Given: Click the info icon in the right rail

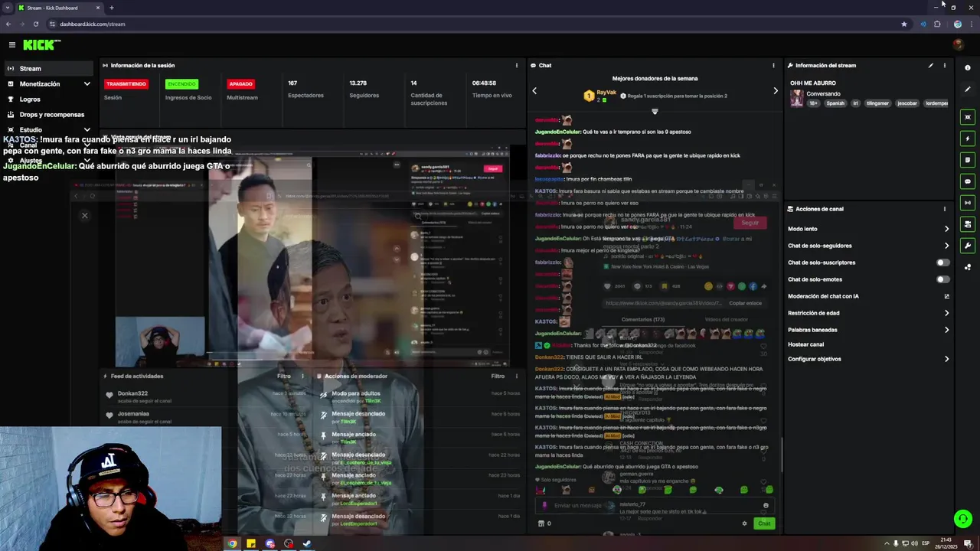Looking at the screenshot, I should pos(968,68).
